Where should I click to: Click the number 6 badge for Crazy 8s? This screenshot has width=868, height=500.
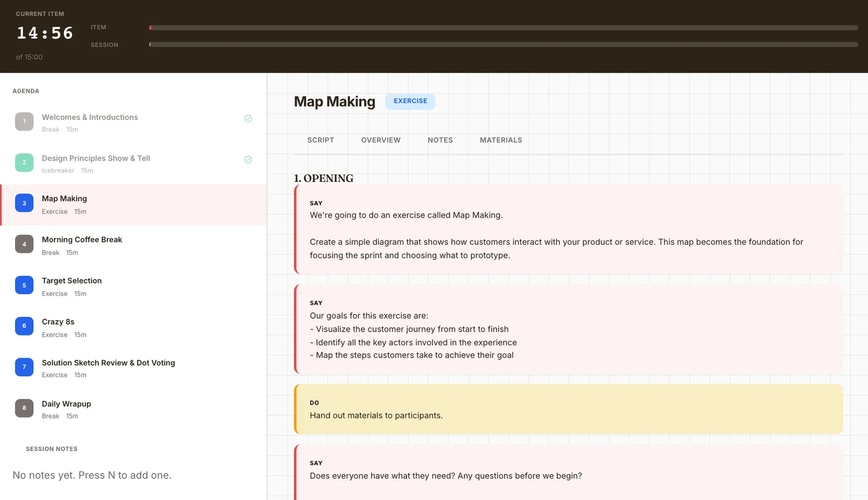24,326
